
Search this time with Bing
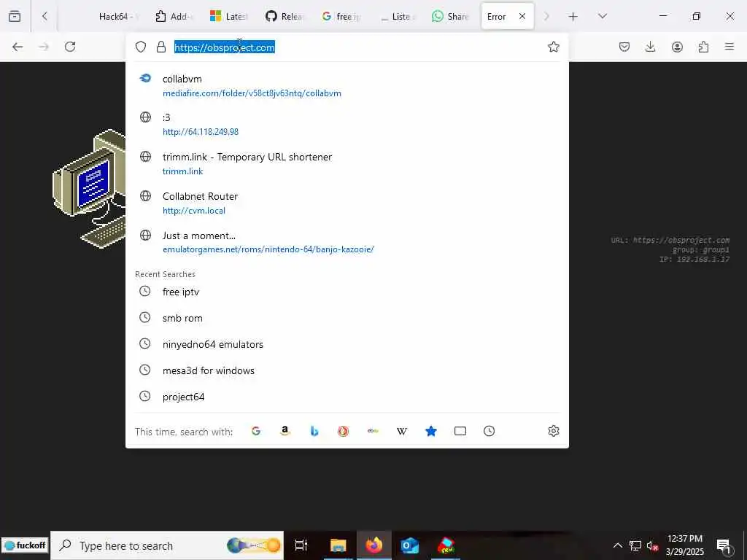[314, 431]
